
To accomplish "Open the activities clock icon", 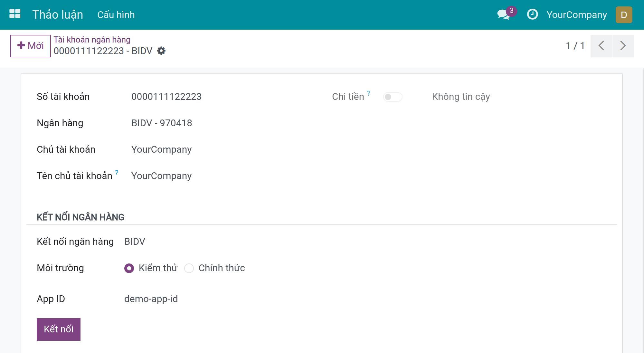I will [x=532, y=14].
